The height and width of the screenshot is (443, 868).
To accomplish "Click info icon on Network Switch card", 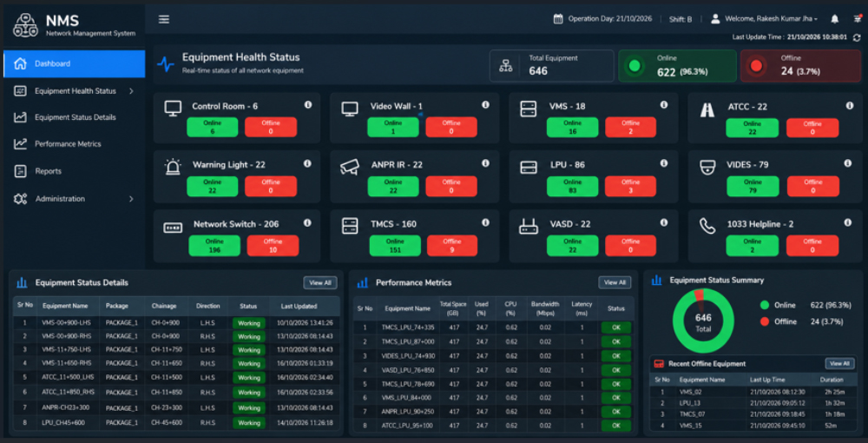I will (307, 222).
